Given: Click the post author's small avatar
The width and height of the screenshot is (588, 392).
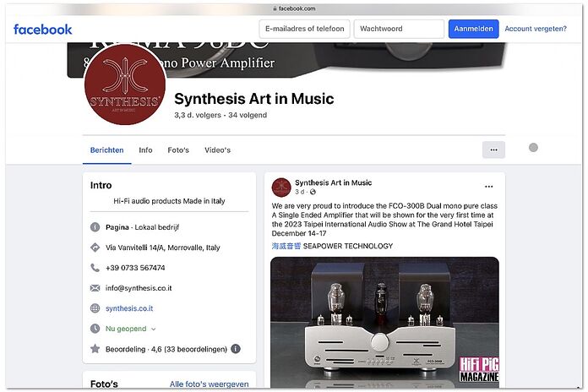Looking at the screenshot, I should coord(281,188).
